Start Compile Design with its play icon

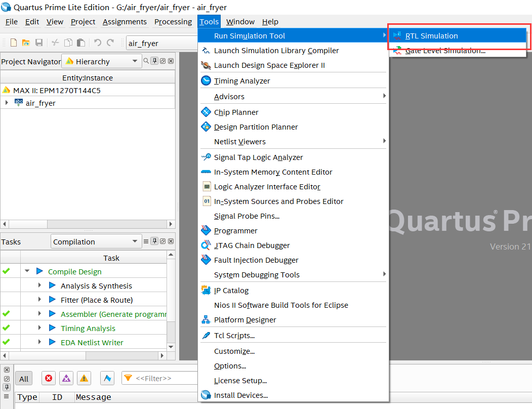[x=39, y=271]
